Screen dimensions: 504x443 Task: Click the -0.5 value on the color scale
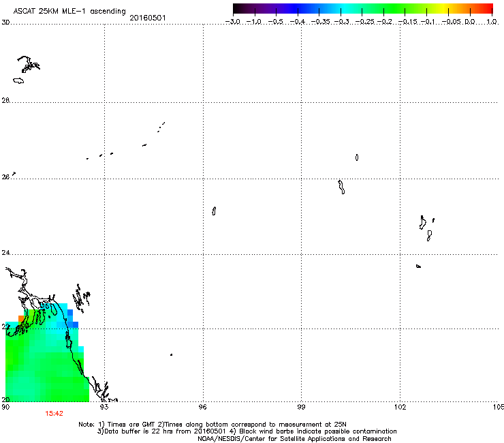(x=275, y=22)
